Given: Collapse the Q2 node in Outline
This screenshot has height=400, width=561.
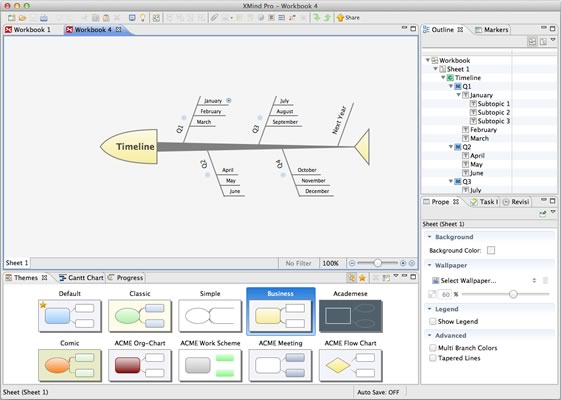Looking at the screenshot, I should [451, 147].
